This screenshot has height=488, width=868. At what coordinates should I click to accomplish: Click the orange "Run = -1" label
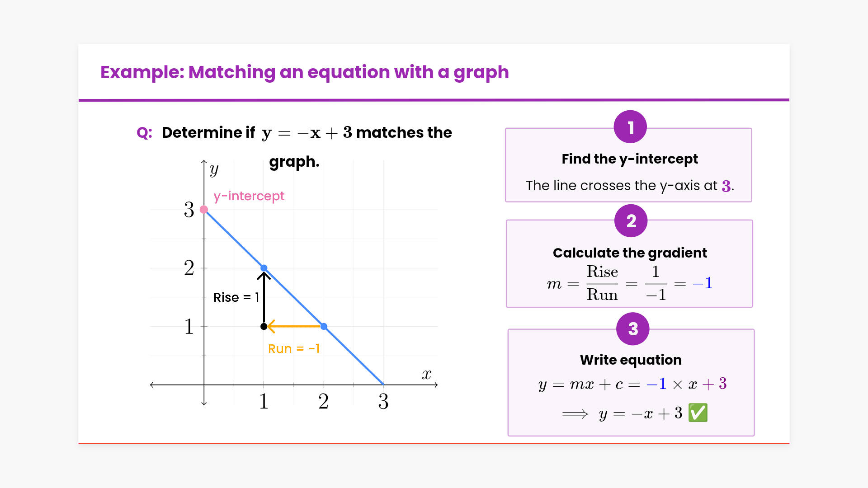[x=294, y=349]
